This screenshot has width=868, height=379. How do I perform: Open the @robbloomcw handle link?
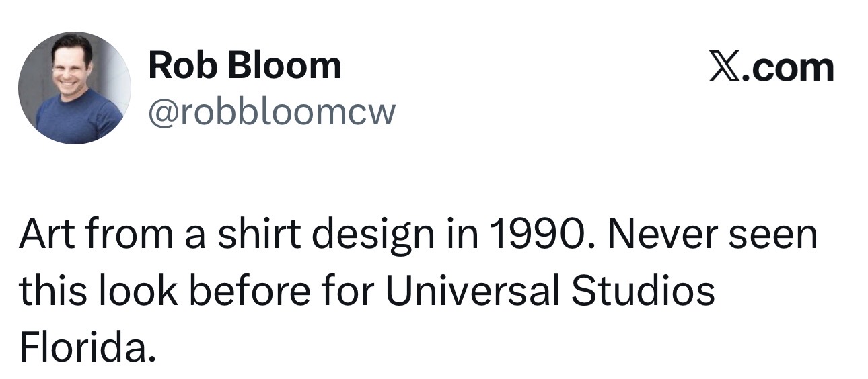(x=271, y=112)
